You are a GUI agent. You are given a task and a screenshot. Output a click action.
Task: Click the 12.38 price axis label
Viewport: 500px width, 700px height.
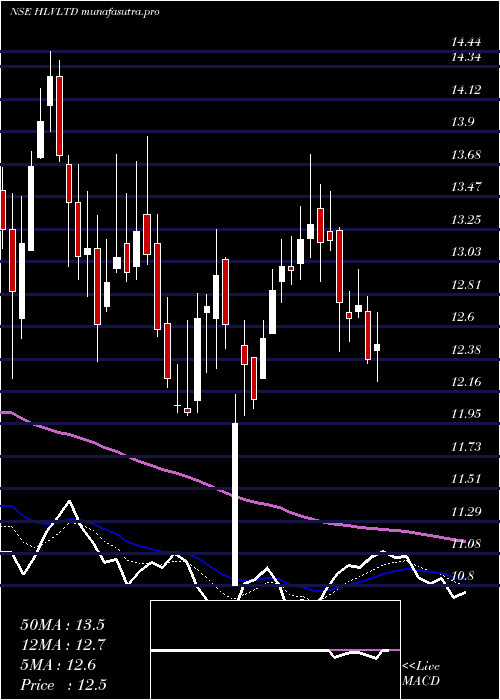pyautogui.click(x=466, y=349)
